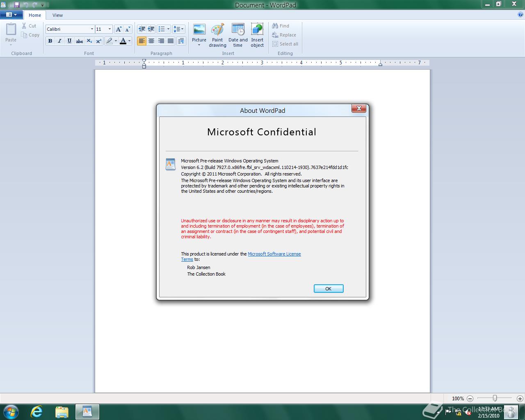Screen dimensions: 525x420
Task: Click the WordPad taskbar button
Action: click(87, 411)
